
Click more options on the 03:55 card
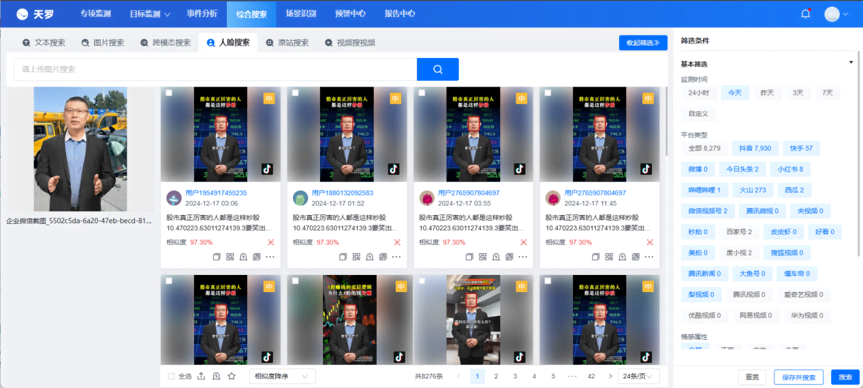[523, 257]
